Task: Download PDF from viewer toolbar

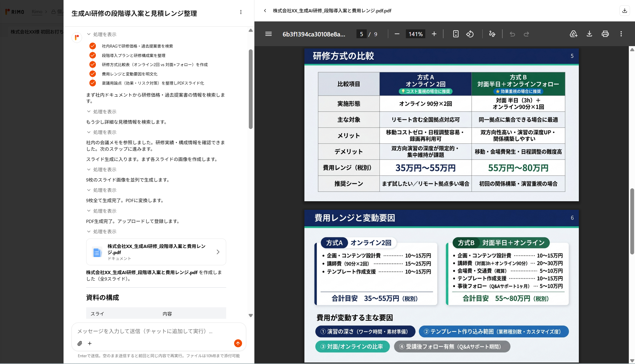Action: (x=589, y=34)
